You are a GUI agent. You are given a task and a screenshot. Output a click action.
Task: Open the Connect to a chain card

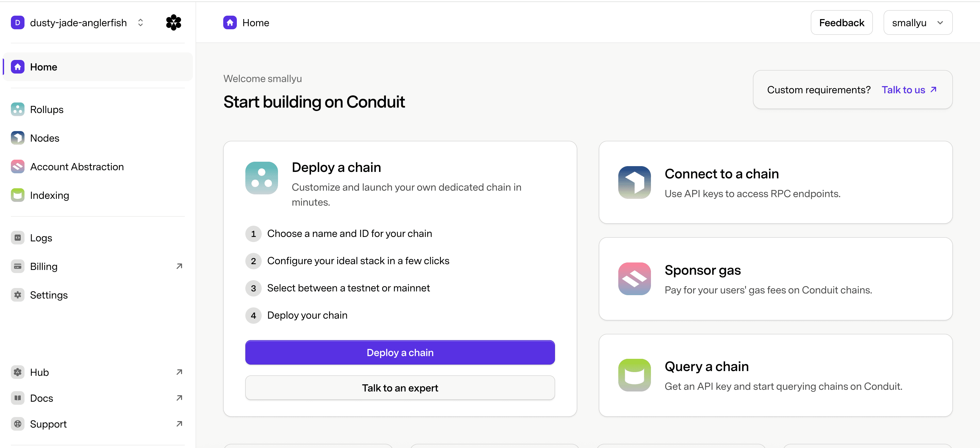775,182
